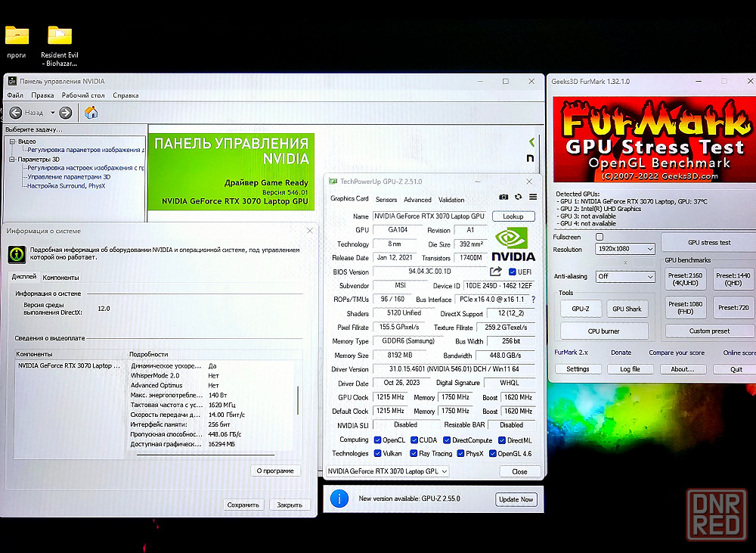This screenshot has height=553, width=756.
Task: Take GPU-Z screenshot with camera icon
Action: point(503,197)
